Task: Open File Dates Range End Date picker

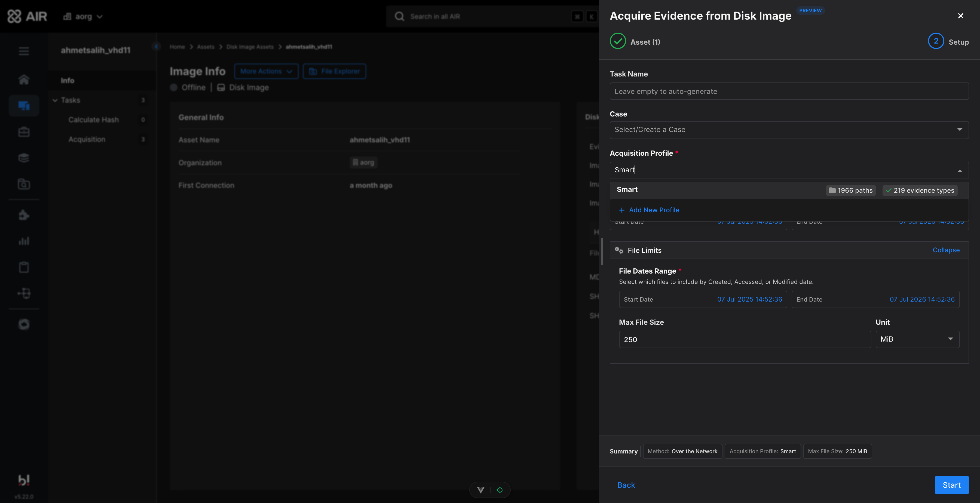Action: 875,299
